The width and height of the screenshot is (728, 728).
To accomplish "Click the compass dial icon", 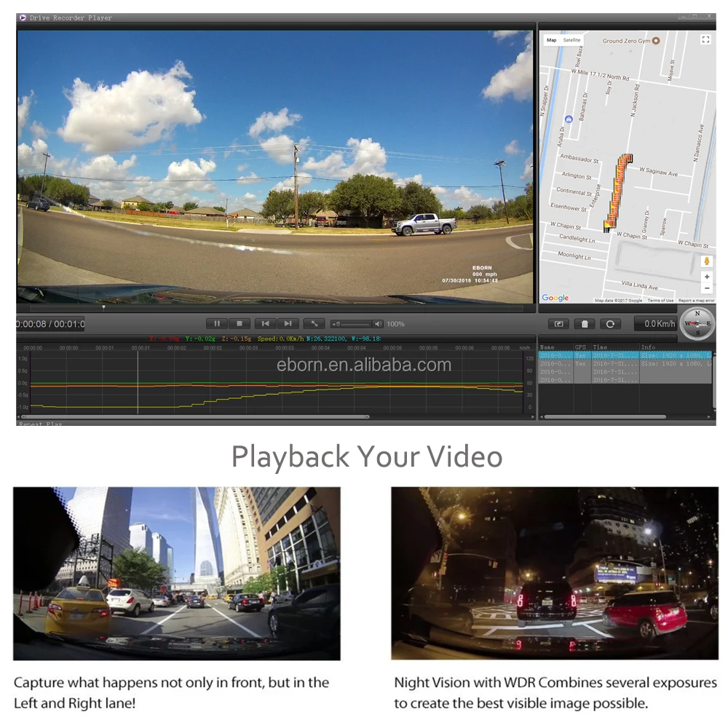I will point(697,323).
